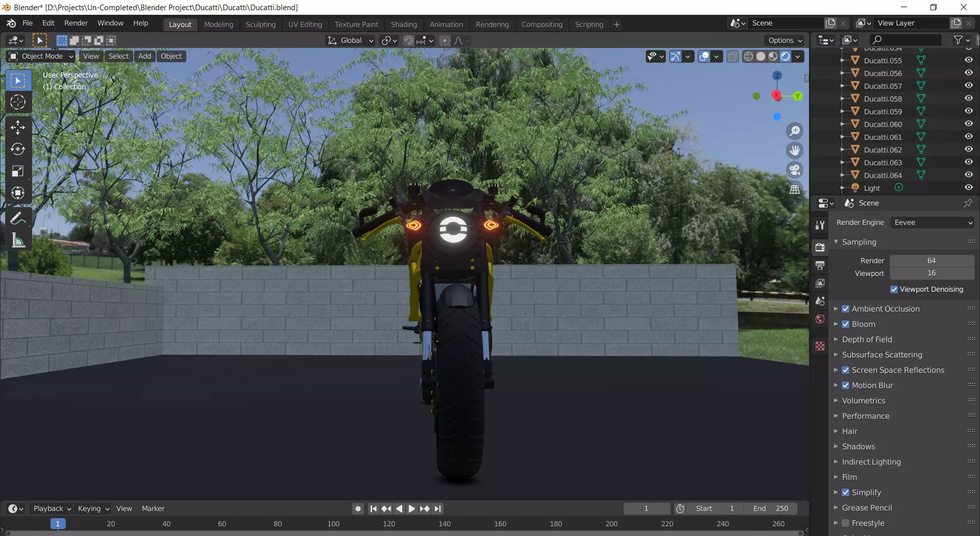The image size is (980, 536).
Task: Open the Options dropdown in viewport header
Action: pos(785,40)
